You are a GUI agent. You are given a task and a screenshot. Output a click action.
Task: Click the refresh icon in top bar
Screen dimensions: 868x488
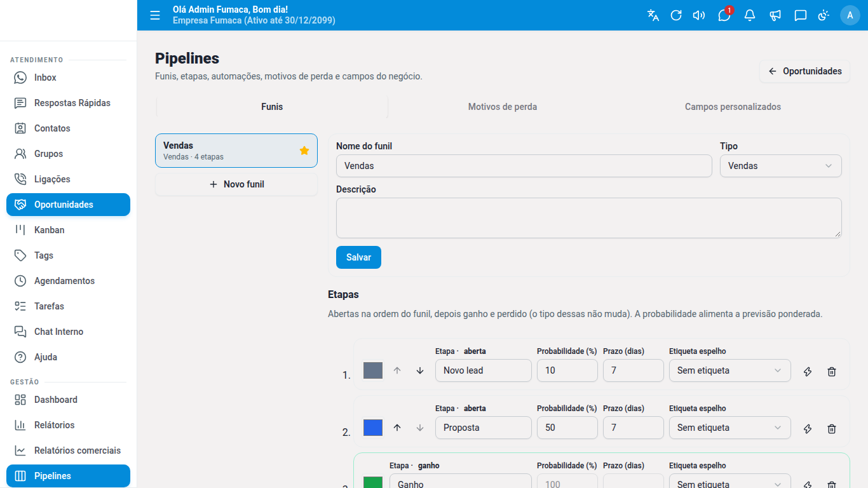pos(676,15)
